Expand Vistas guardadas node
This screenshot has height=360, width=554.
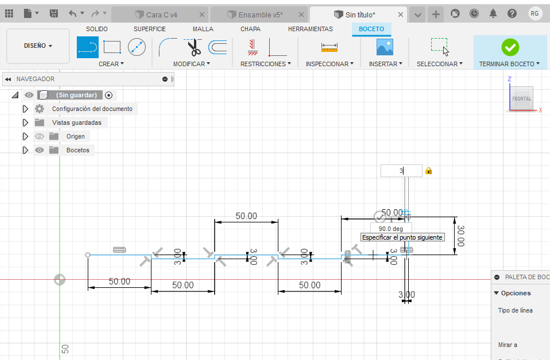25,123
